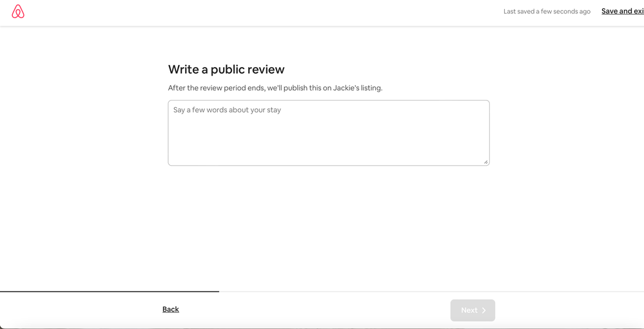Screen dimensions: 644x329
Task: Click the empty page area below review box
Action: [x=328, y=226]
